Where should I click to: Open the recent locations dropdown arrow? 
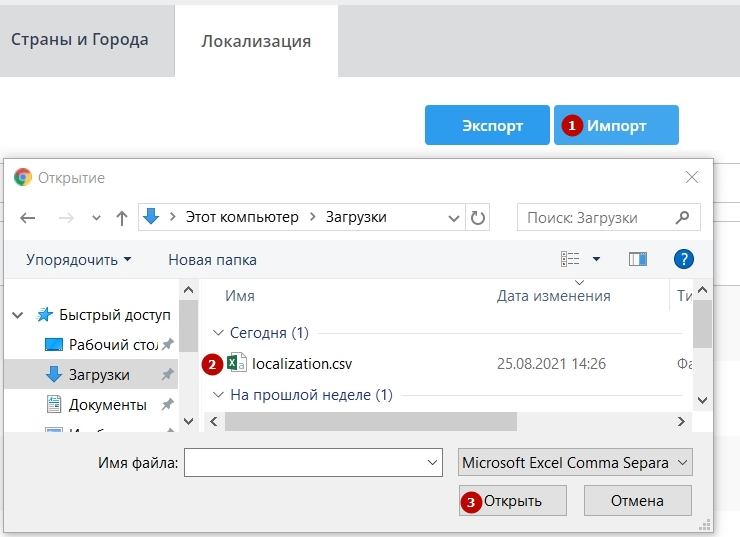pos(96,217)
